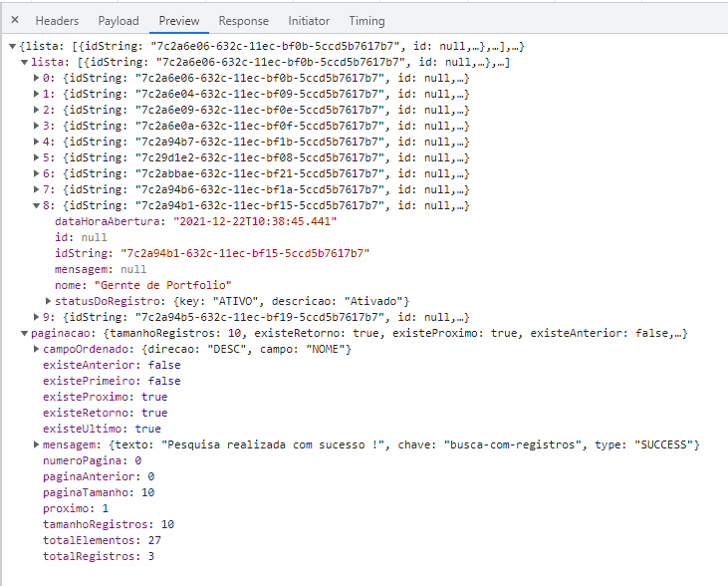Click the existeRetorno: true property
Screen dimensions: 728x586
pyautogui.click(x=105, y=413)
